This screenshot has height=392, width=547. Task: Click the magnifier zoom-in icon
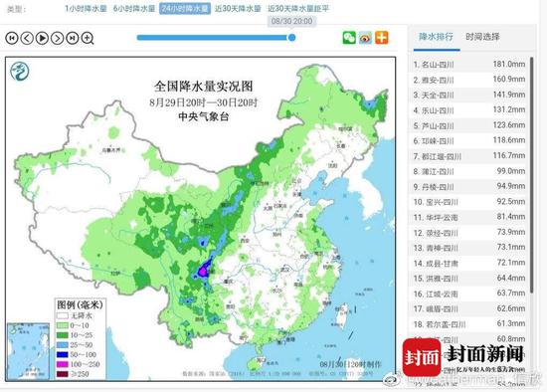[88, 38]
